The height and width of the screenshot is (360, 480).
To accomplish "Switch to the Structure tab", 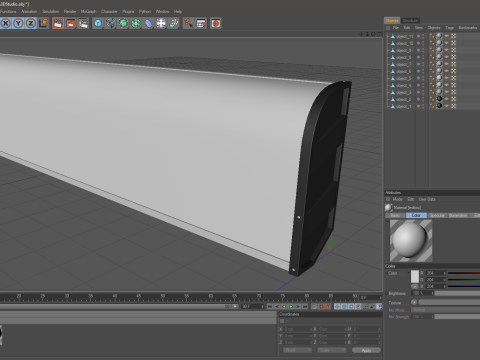I will tap(410, 21).
